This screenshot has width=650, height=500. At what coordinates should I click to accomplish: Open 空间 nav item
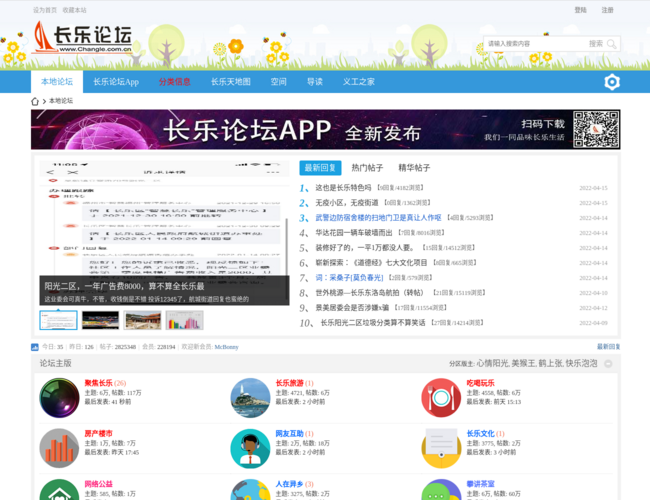[x=279, y=82]
